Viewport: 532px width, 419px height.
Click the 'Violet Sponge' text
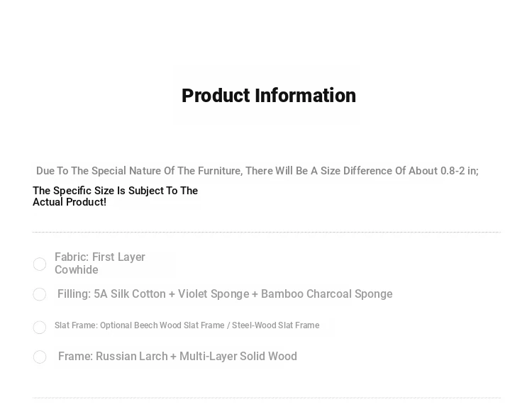214,294
